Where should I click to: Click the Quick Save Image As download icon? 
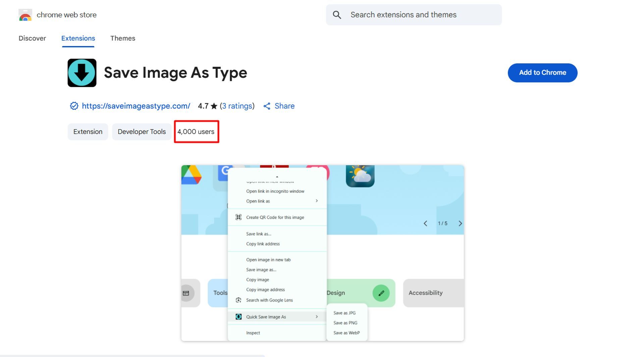[238, 317]
